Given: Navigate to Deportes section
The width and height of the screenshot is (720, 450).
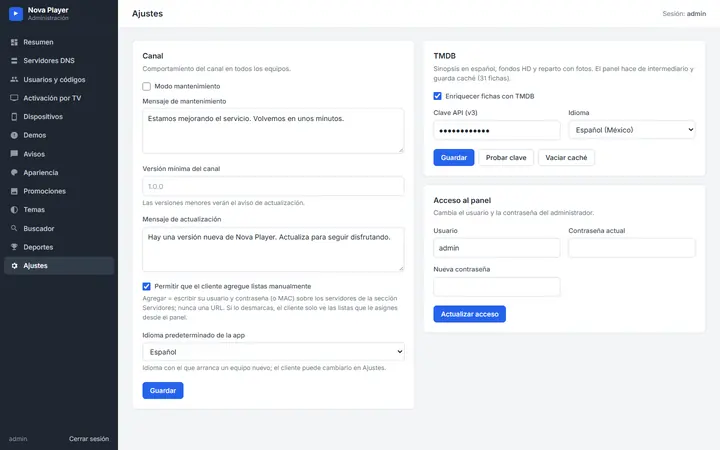Looking at the screenshot, I should tap(59, 247).
